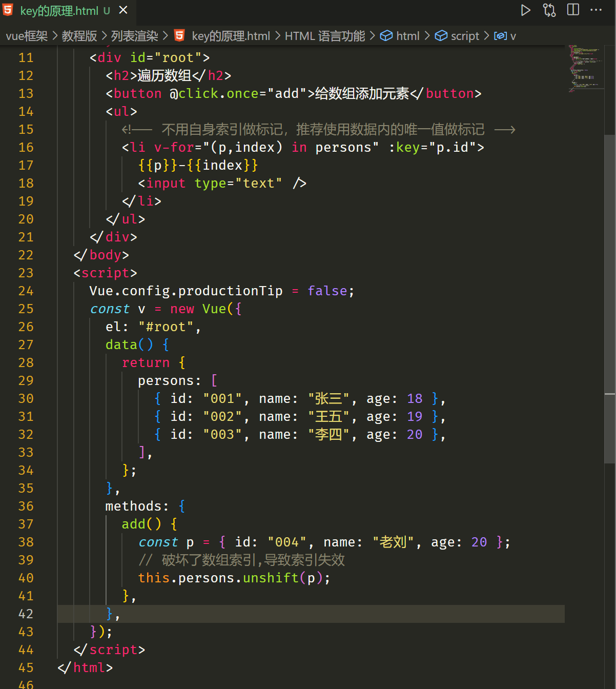Open the 教程版 breadcrumb
Viewport: 616px width, 689px height.
[79, 36]
